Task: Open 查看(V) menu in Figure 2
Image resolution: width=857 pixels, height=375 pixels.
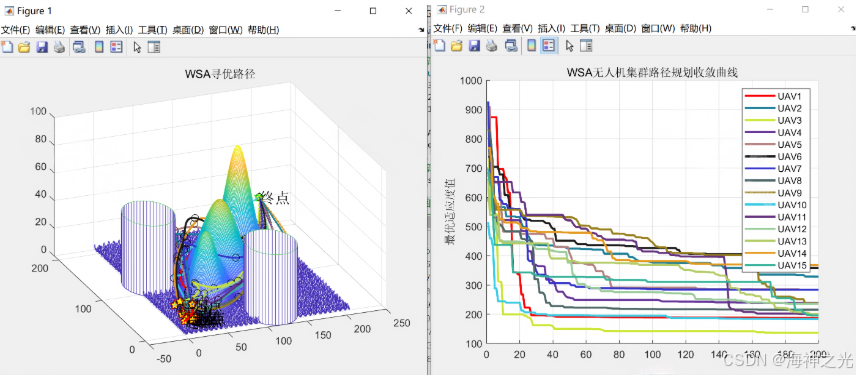Action: [x=518, y=28]
